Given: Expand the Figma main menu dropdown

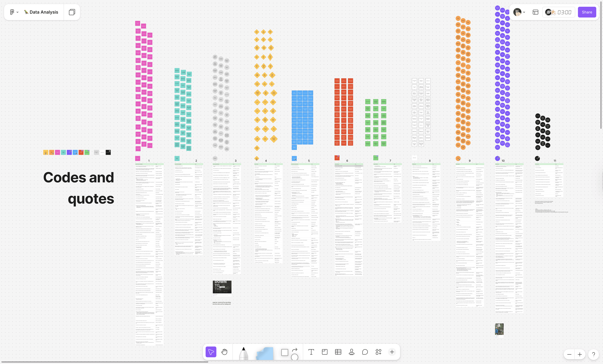Looking at the screenshot, I should (x=14, y=12).
